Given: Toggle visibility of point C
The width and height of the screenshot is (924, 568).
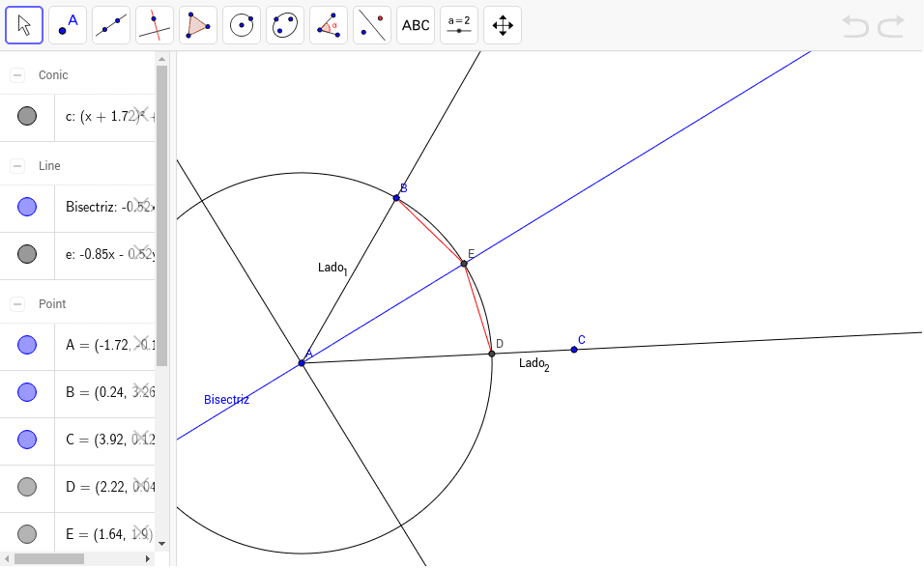Looking at the screenshot, I should click(27, 440).
